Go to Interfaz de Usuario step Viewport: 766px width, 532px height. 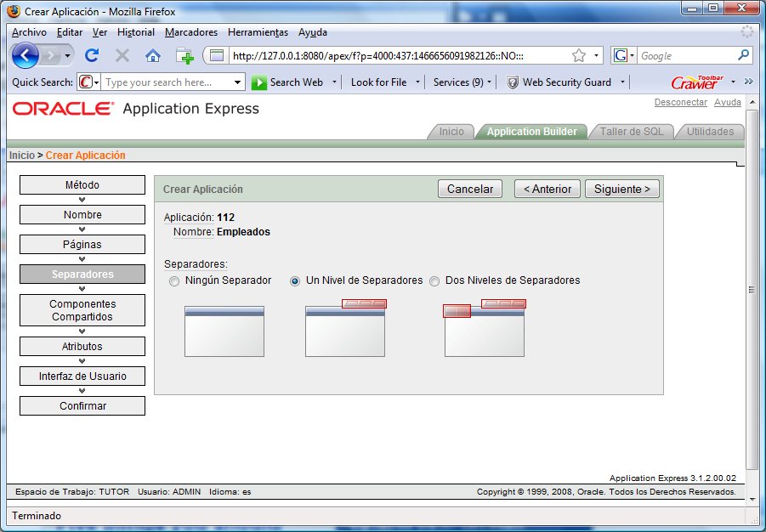(x=82, y=376)
